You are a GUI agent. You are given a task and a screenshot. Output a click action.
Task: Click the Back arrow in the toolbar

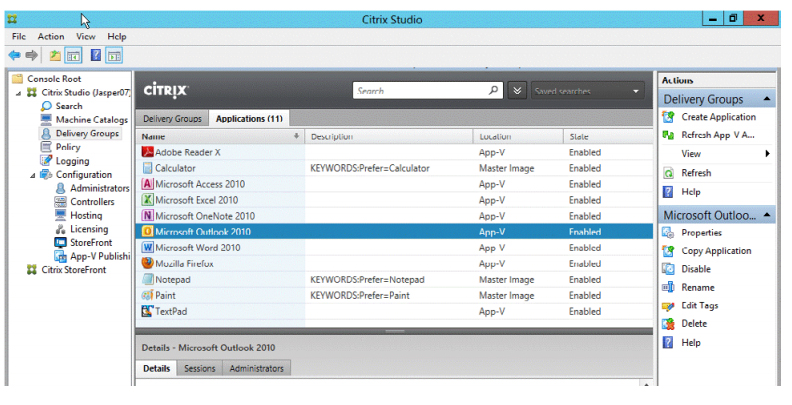tap(15, 55)
